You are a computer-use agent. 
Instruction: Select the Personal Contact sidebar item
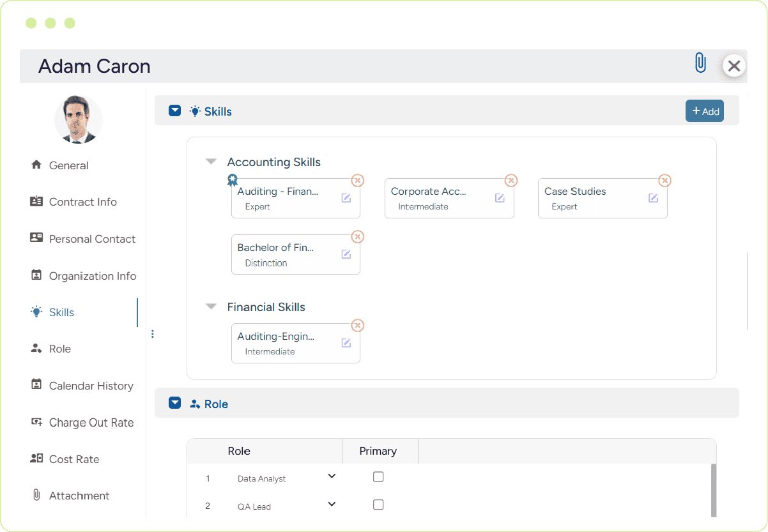(x=92, y=239)
